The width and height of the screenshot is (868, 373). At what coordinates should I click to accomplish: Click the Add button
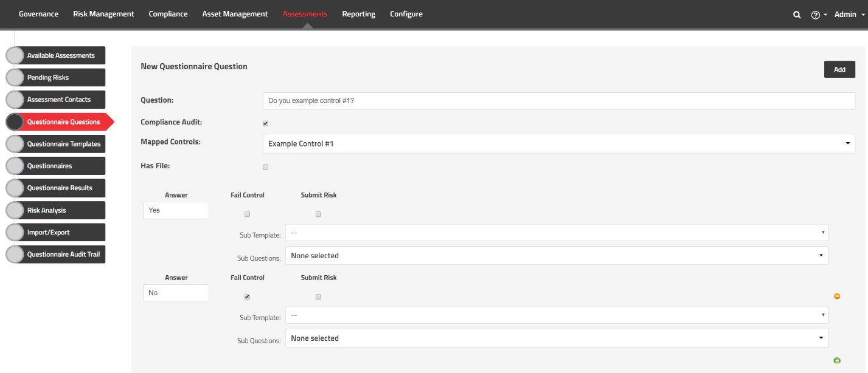point(839,69)
